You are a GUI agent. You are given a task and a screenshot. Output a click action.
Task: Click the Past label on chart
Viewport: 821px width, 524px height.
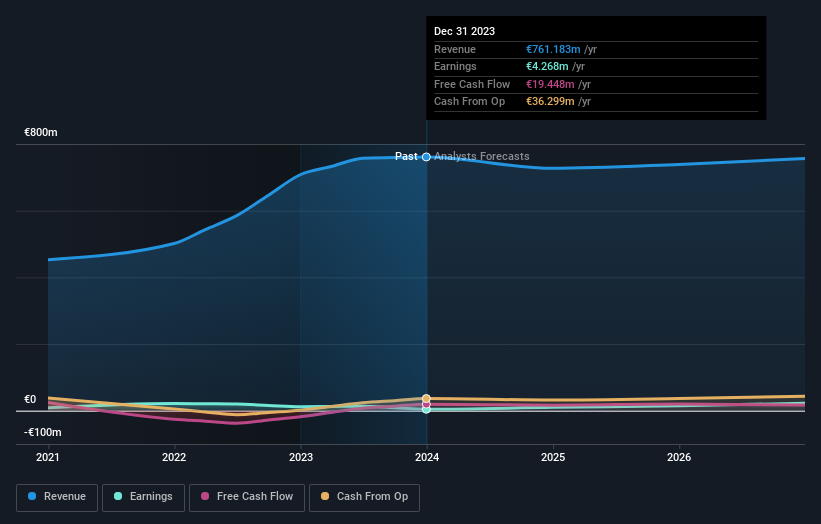click(x=406, y=157)
